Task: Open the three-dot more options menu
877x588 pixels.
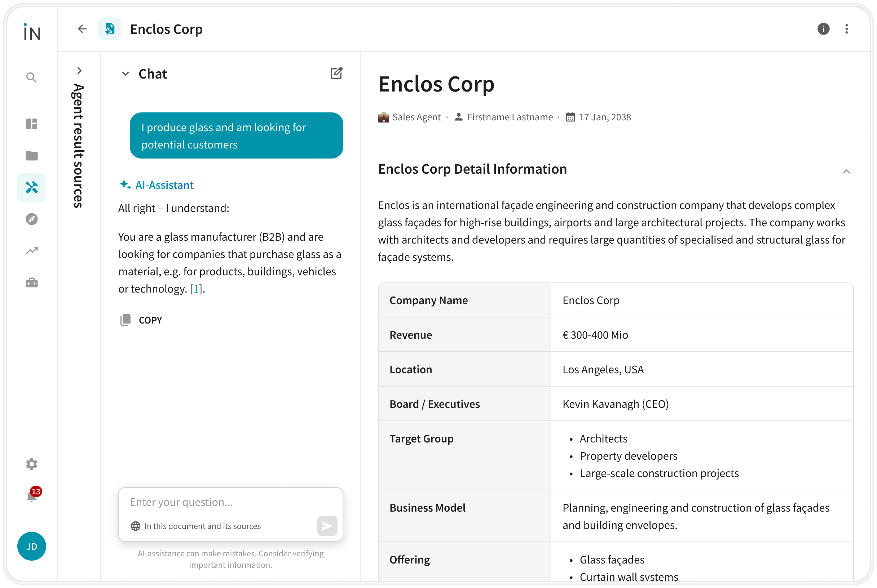Action: click(846, 29)
